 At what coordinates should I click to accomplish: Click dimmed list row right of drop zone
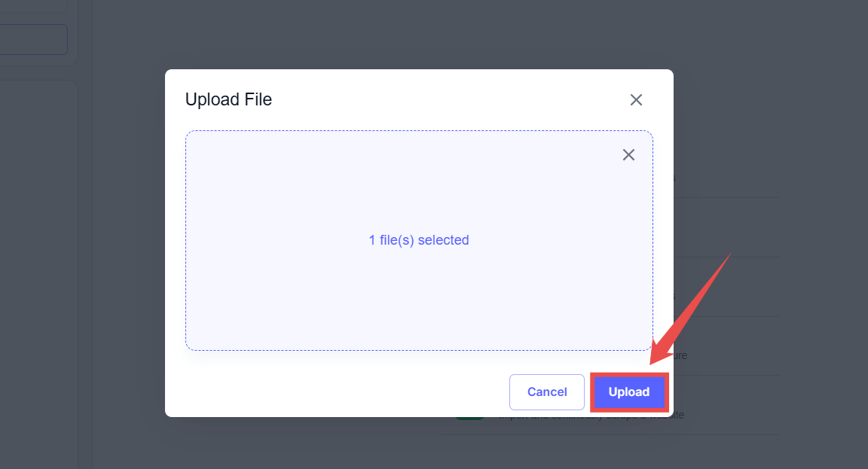(x=723, y=226)
